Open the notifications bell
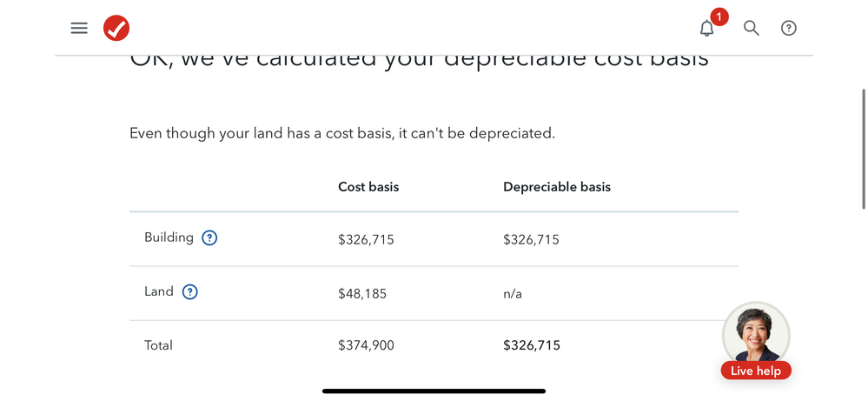 (707, 29)
